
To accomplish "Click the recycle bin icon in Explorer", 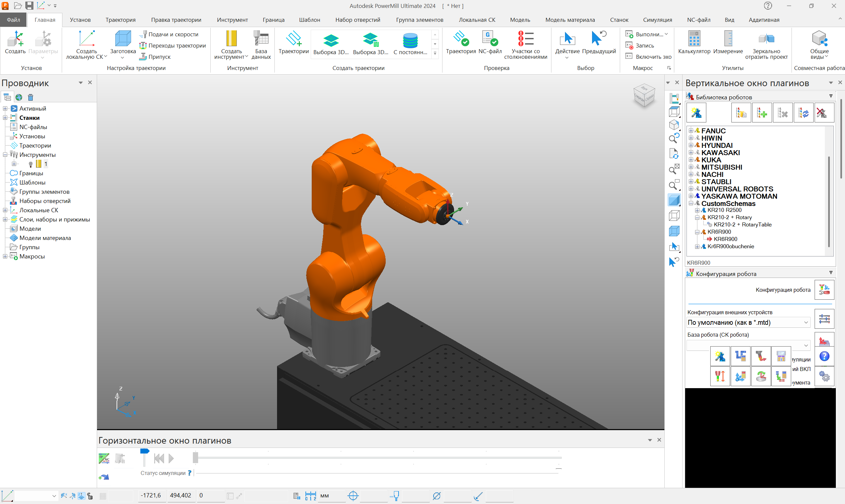I will click(30, 97).
